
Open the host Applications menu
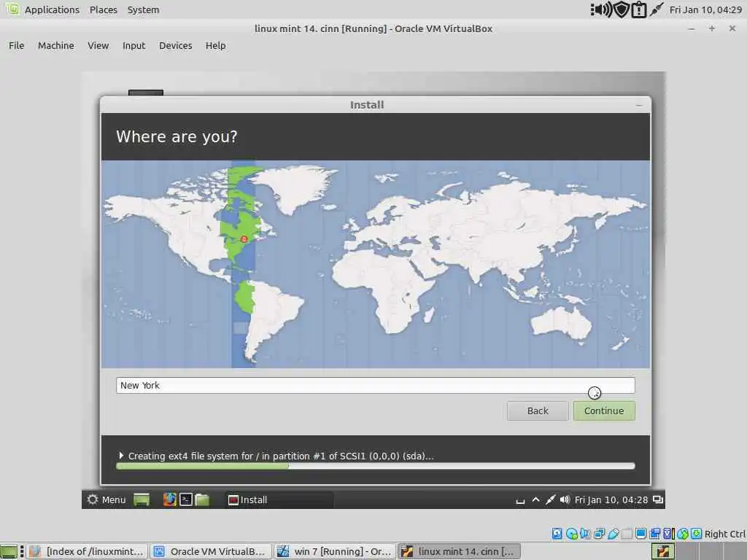pyautogui.click(x=52, y=9)
